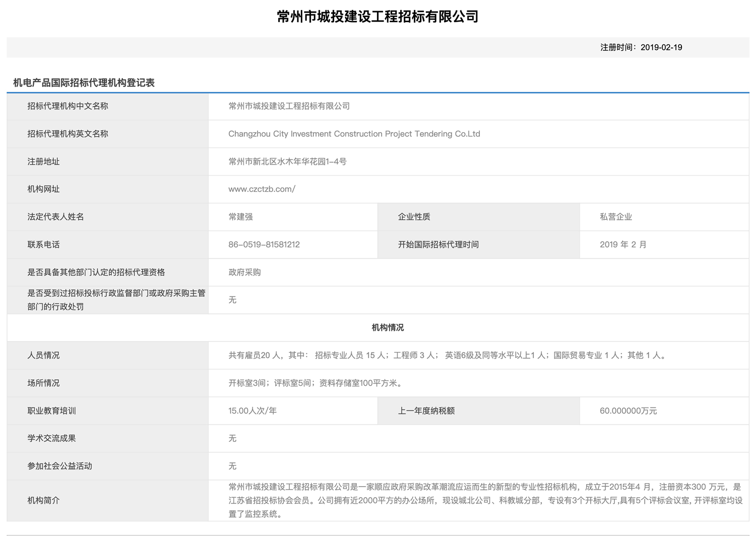This screenshot has width=756, height=536.
Task: Click the 上一年度纳税额 field label
Action: [426, 411]
